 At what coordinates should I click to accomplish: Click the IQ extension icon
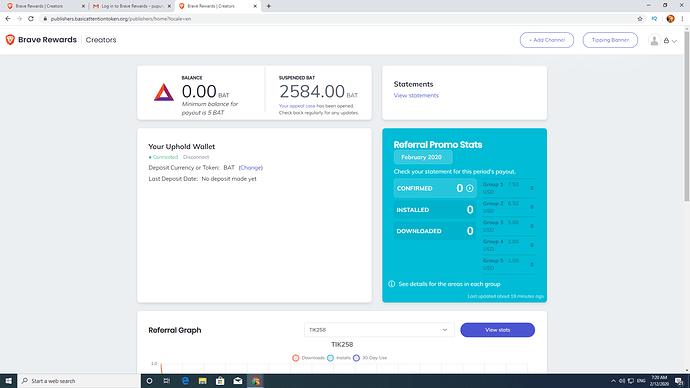tap(654, 19)
